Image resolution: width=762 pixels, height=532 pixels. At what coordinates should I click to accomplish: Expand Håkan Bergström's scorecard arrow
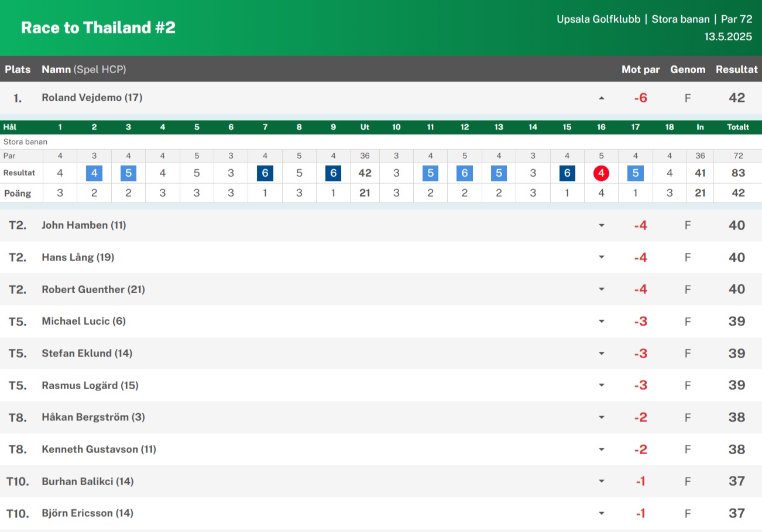point(601,417)
